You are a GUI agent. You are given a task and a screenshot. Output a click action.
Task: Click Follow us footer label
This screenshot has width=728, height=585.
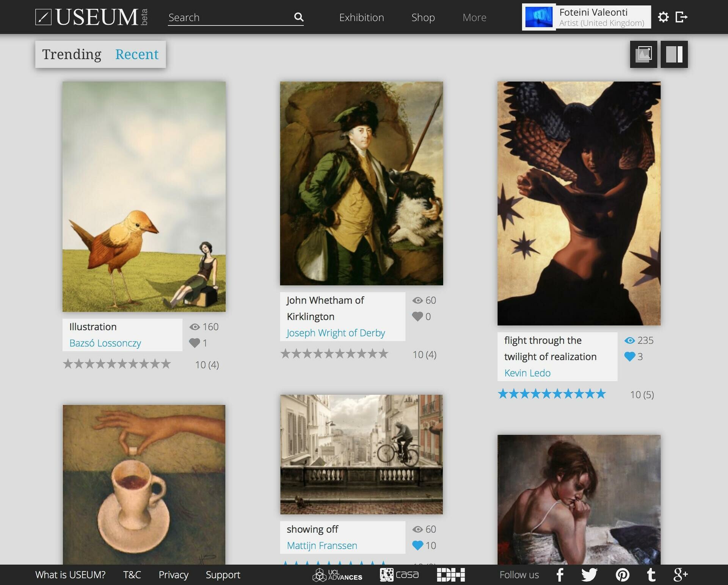519,575
